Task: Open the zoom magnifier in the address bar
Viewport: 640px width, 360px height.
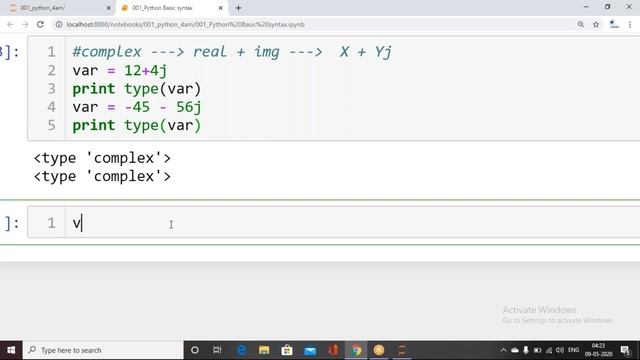Action: (x=580, y=24)
